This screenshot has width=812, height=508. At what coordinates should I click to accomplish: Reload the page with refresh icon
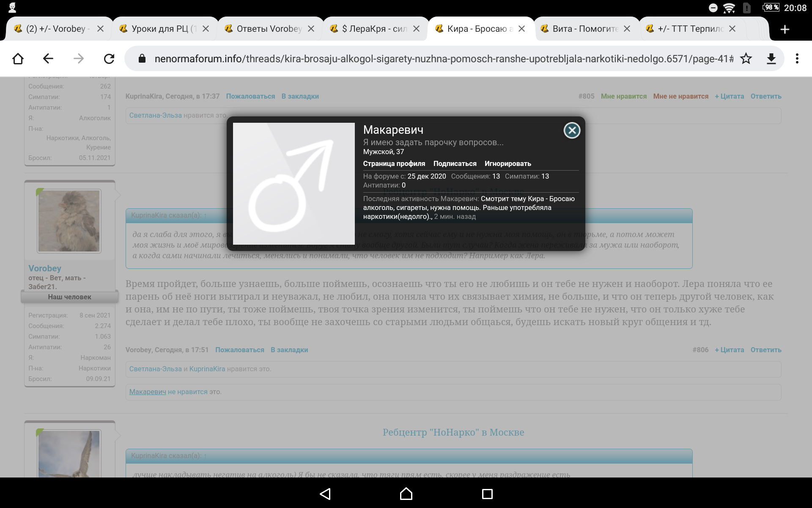109,59
